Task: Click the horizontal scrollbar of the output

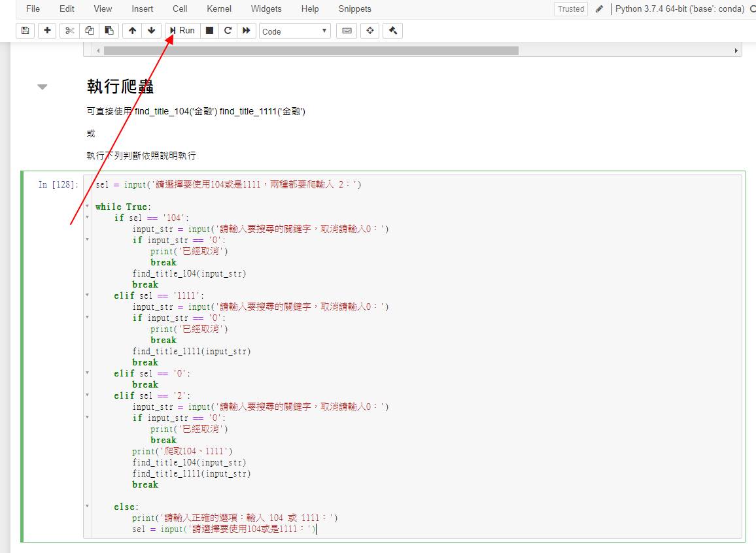Action: [311, 50]
